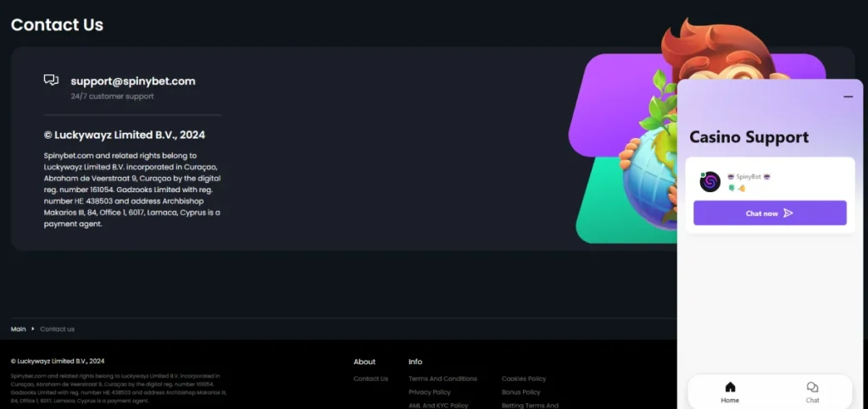Switch to the Chat tab in widget

[812, 392]
